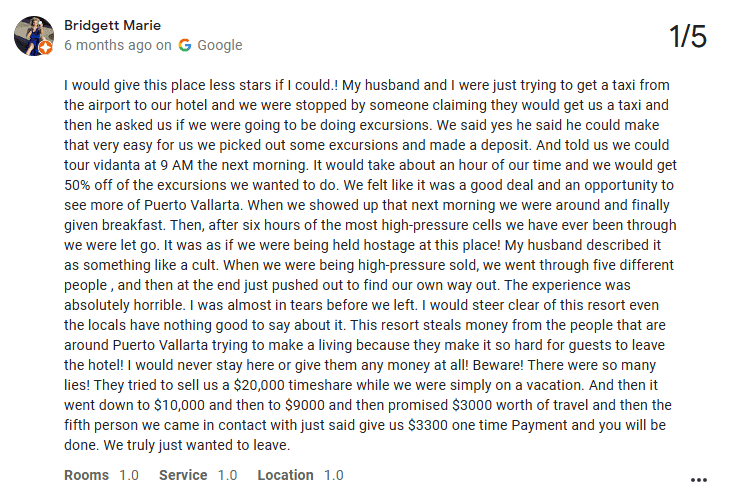
Task: Open Bridgett Marie's profile photo
Action: 34,36
